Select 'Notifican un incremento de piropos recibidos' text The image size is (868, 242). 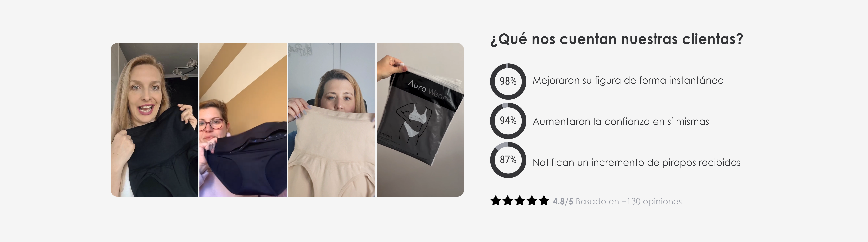(x=636, y=163)
